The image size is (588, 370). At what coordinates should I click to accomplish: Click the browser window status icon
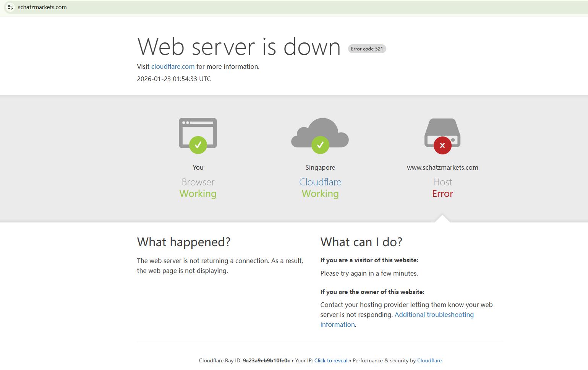point(198,136)
